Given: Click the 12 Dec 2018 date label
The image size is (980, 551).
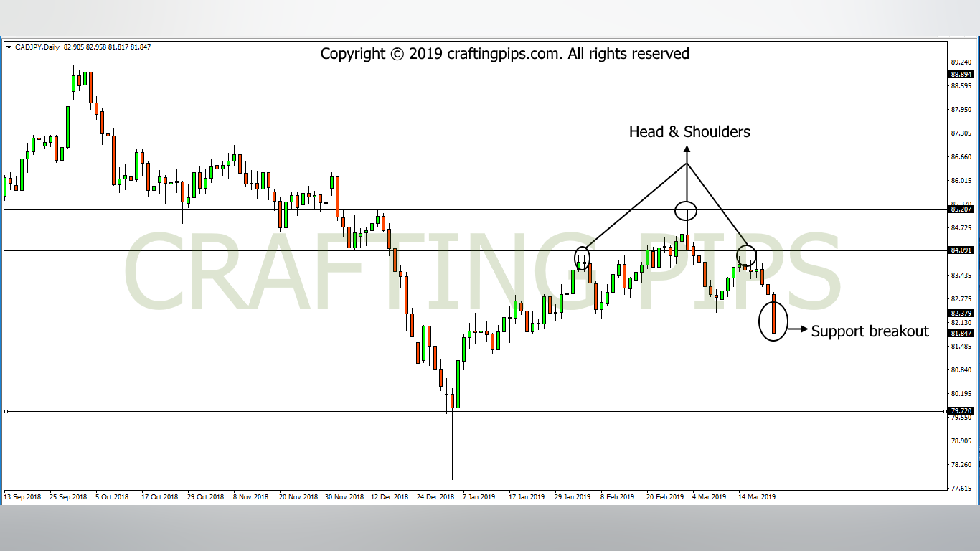Looking at the screenshot, I should pyautogui.click(x=390, y=496).
